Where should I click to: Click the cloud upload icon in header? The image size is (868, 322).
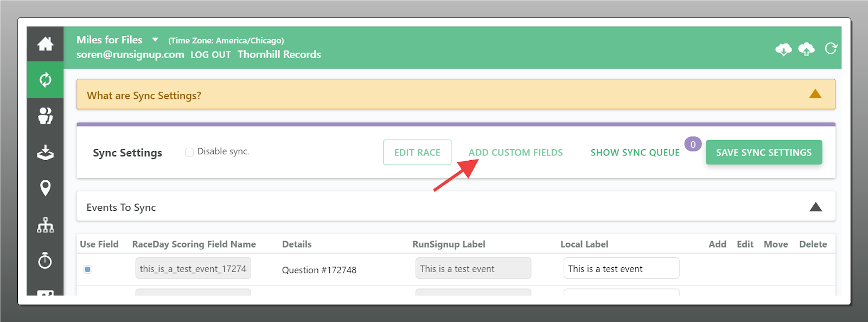pos(807,49)
